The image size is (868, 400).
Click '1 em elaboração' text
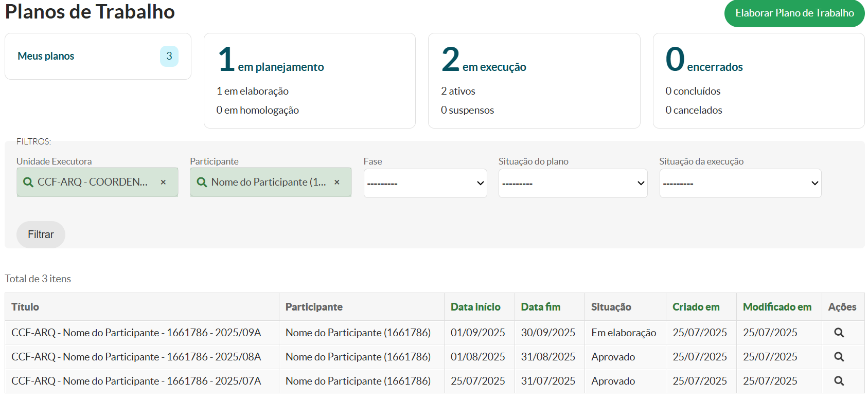point(253,91)
